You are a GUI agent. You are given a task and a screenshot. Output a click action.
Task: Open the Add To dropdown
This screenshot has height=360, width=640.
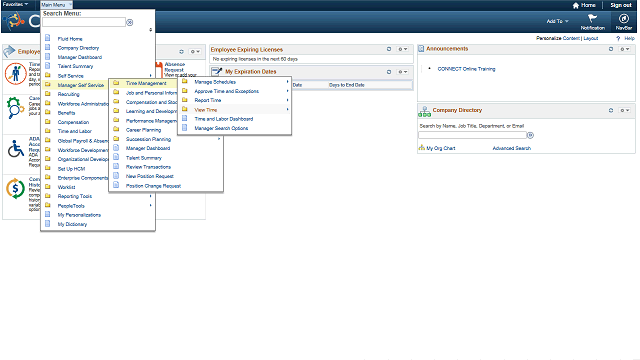click(557, 21)
